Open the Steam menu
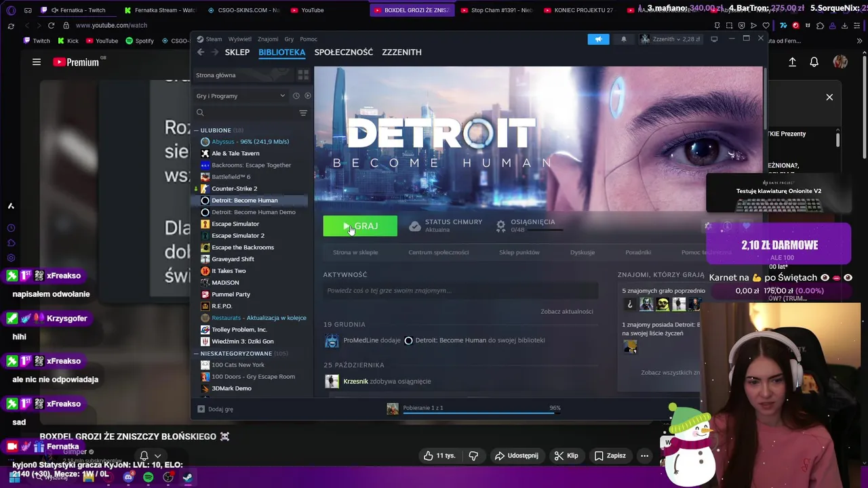This screenshot has width=868, height=488. point(214,39)
